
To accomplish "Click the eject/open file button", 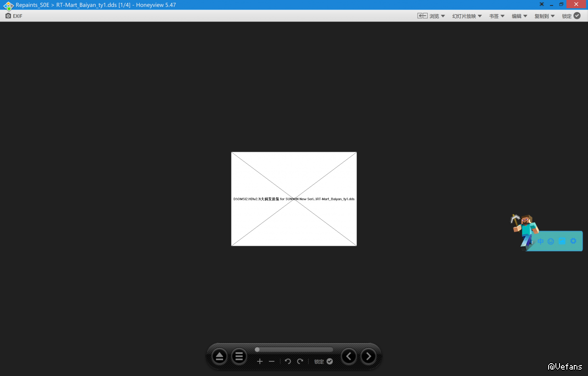I will (219, 356).
